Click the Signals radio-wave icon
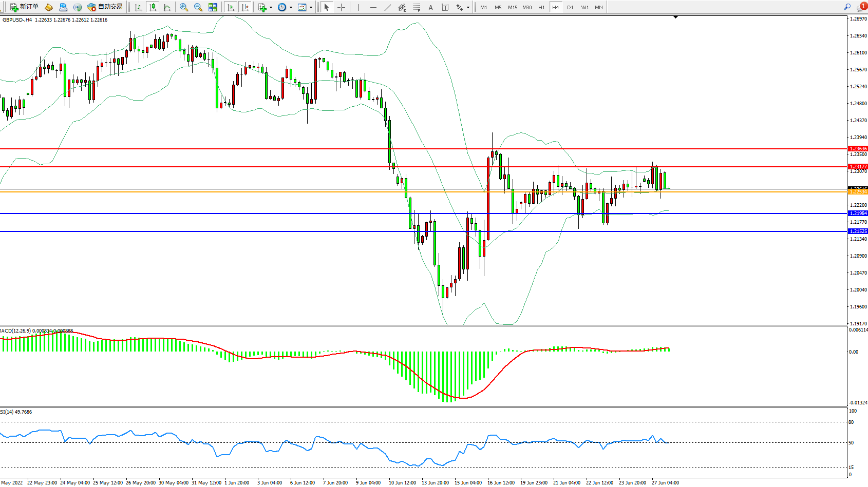Viewport: 868px width, 487px height. click(x=78, y=7)
